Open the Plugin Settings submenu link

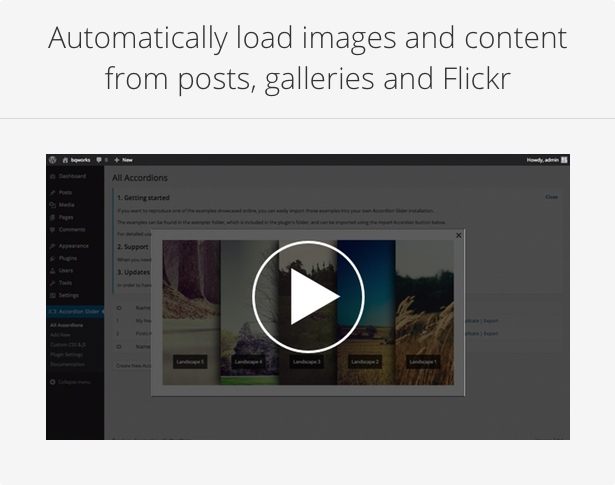pos(66,354)
